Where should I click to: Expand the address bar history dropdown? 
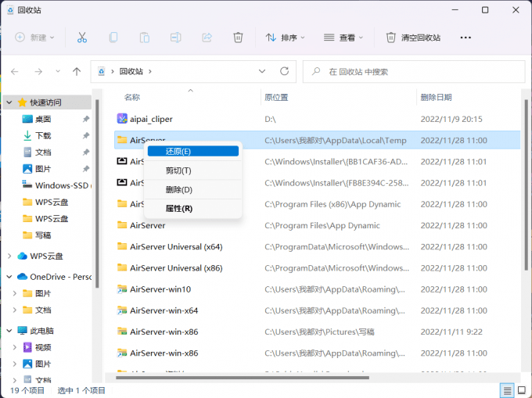(262, 71)
